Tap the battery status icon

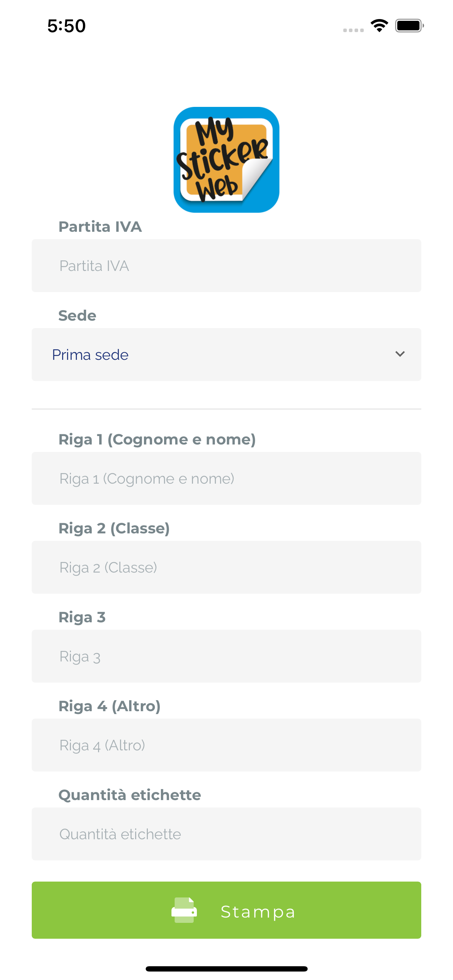coord(409,26)
